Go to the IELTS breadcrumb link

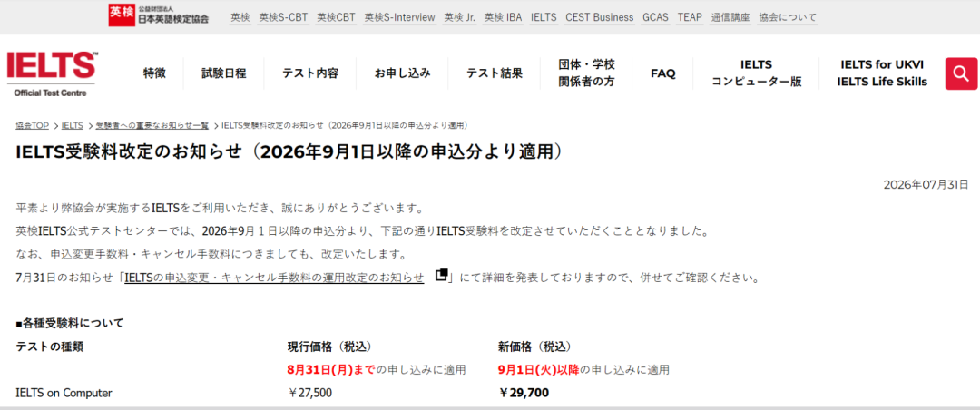(73, 125)
